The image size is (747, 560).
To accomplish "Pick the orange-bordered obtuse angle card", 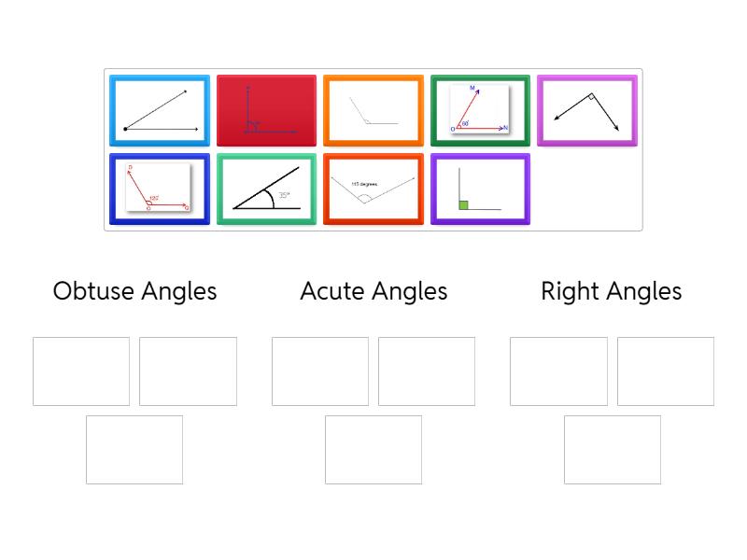I will (373, 111).
